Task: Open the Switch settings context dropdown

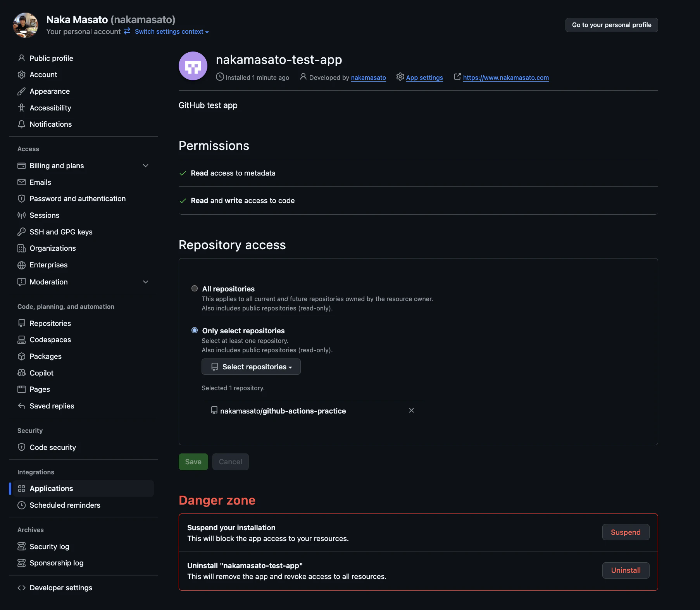Action: [x=172, y=32]
